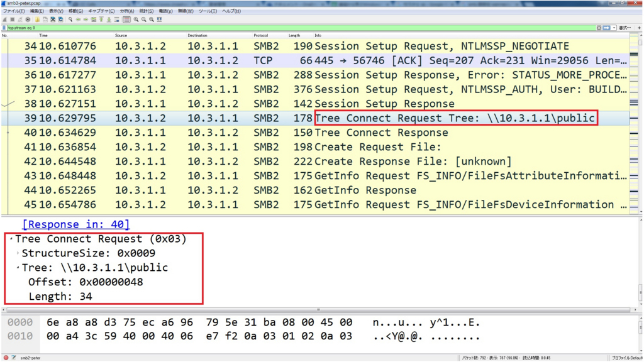Toggle packet list colorization icon
Image resolution: width=644 pixels, height=362 pixels.
click(x=126, y=19)
